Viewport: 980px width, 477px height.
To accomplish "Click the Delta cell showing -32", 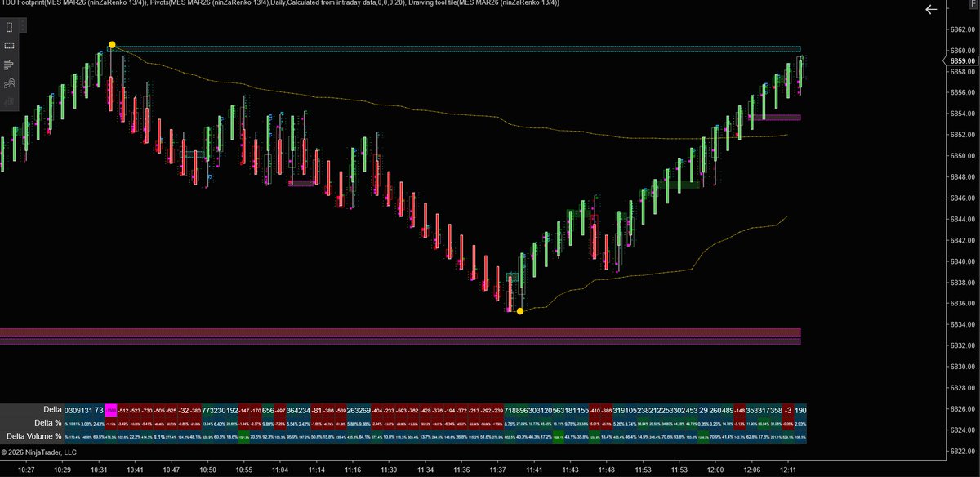I will pos(185,409).
